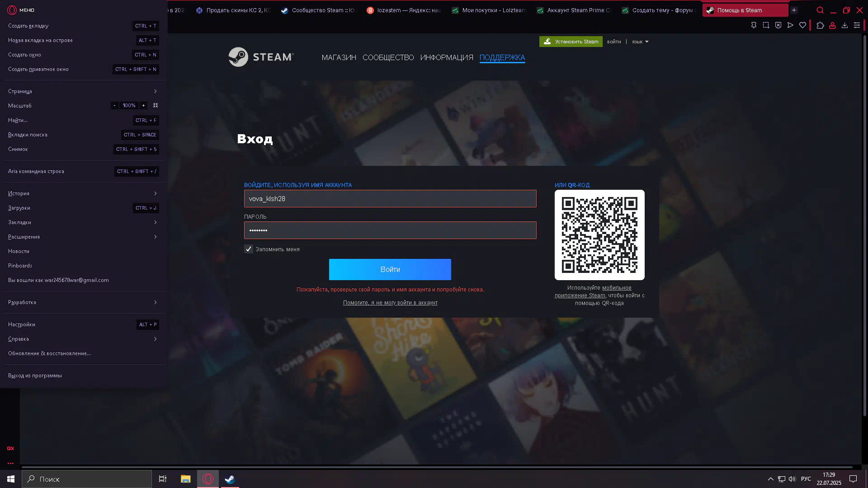Viewport: 868px width, 488px height.
Task: Open the sidebar three-dots more icon
Action: tap(10, 463)
